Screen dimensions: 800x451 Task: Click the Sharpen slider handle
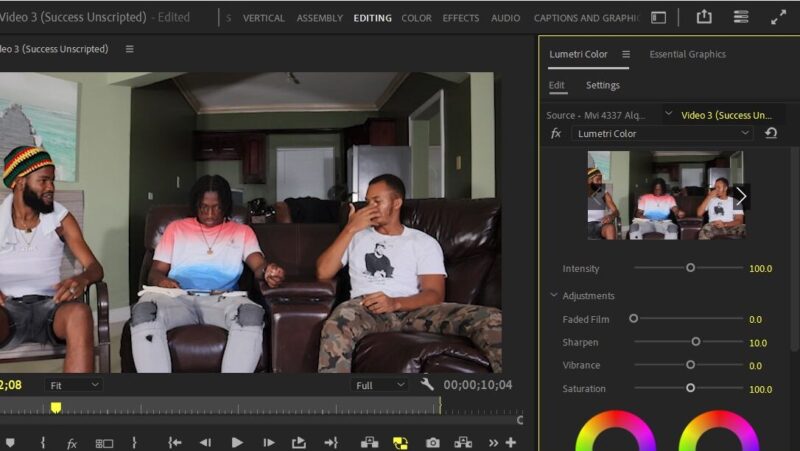[695, 342]
